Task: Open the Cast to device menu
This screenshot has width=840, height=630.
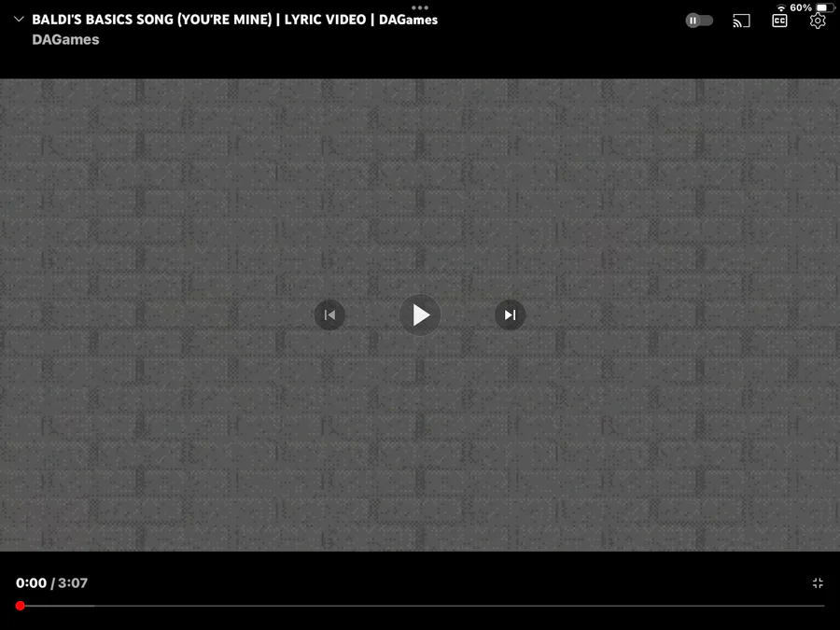Action: 741,21
